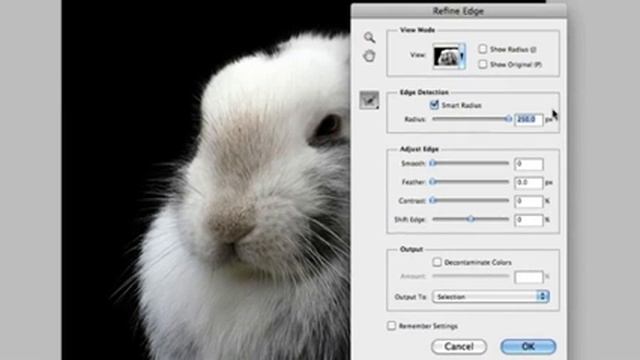Click the Shift Edge value field
Viewport: 640px width, 360px height.
pyautogui.click(x=529, y=220)
